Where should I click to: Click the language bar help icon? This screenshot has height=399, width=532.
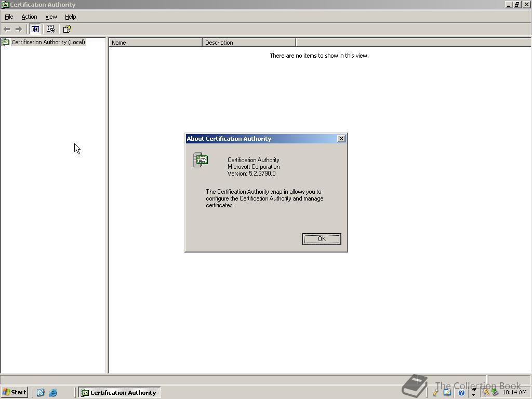click(461, 393)
